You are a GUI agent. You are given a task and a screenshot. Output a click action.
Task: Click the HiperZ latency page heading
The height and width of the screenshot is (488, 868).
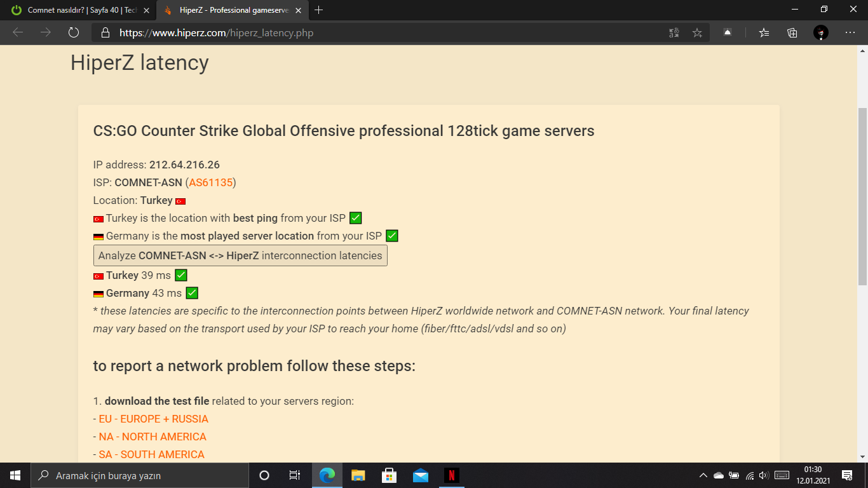[140, 62]
